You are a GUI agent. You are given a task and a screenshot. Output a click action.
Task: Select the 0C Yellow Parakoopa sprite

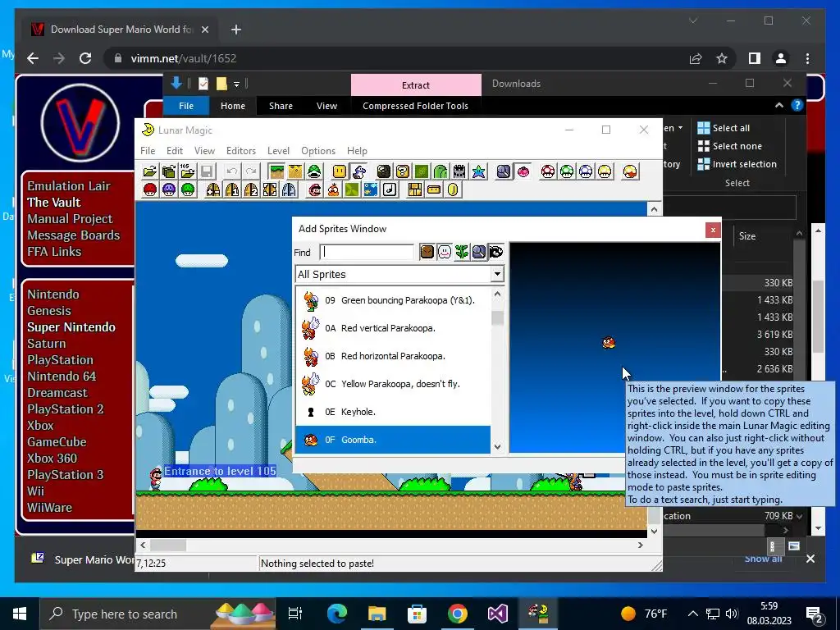tap(393, 384)
